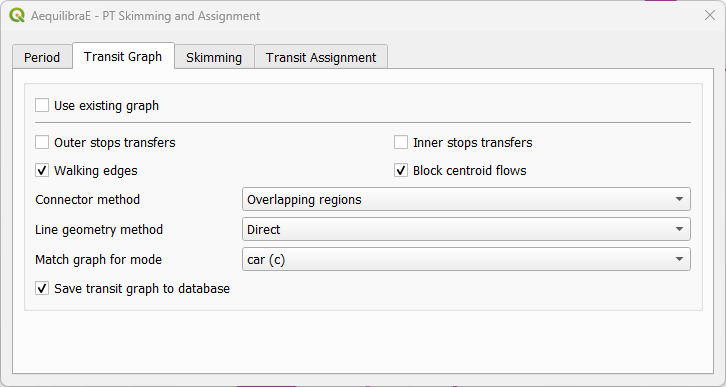The width and height of the screenshot is (726, 387).
Task: Select the Transit Graph tab
Action: click(x=123, y=56)
